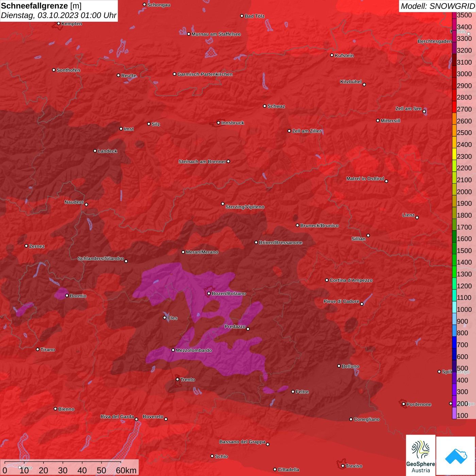Click the Bad Tölz location dot
476x476 pixels.
tap(242, 16)
